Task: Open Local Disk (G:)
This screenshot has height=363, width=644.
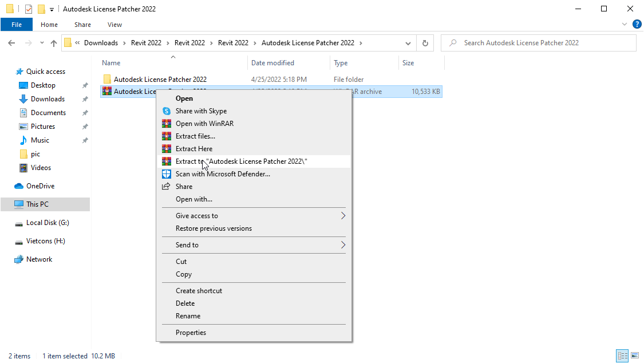Action: pos(48,223)
